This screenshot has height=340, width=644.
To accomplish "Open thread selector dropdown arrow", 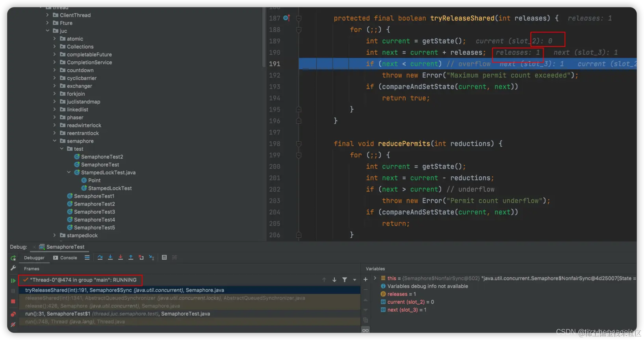I will tap(354, 280).
